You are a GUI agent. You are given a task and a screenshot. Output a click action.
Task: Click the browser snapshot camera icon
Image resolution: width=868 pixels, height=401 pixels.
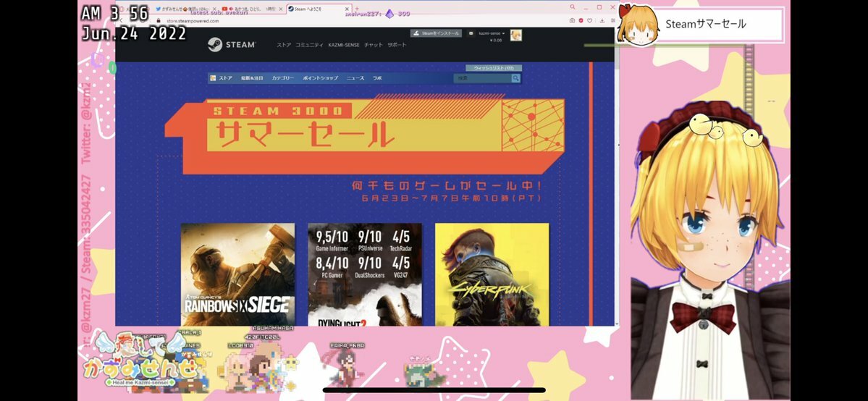pyautogui.click(x=572, y=20)
